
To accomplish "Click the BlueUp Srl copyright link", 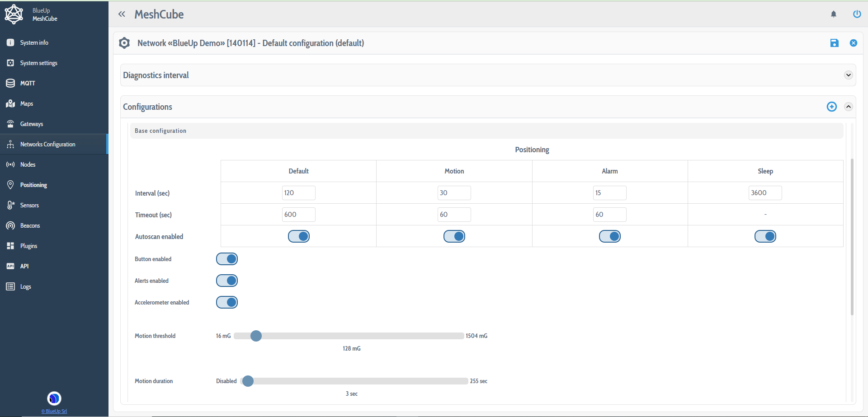I will (54, 411).
